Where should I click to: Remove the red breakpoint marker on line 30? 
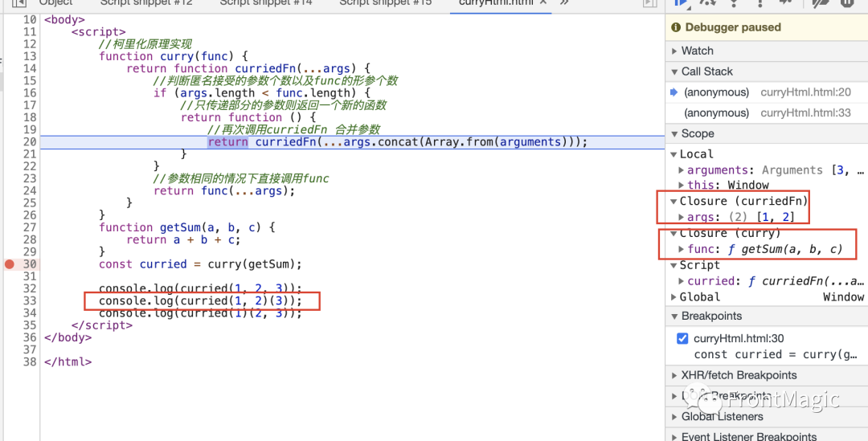point(10,264)
